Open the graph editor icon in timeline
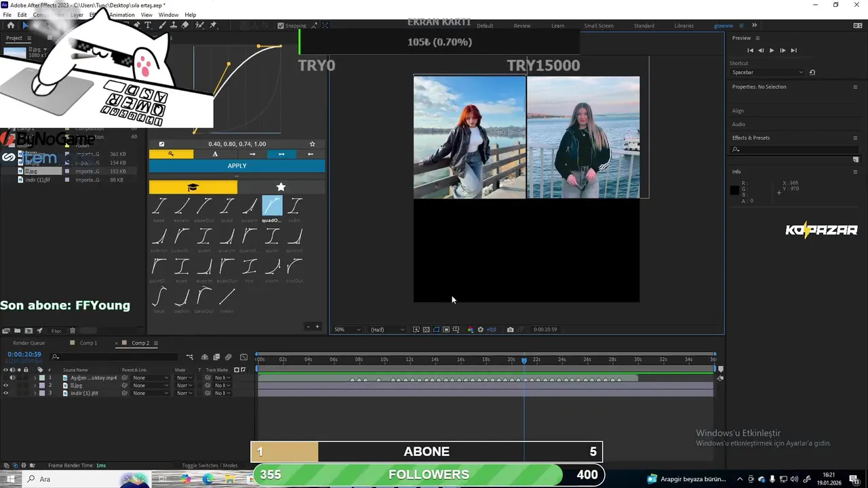 (244, 357)
